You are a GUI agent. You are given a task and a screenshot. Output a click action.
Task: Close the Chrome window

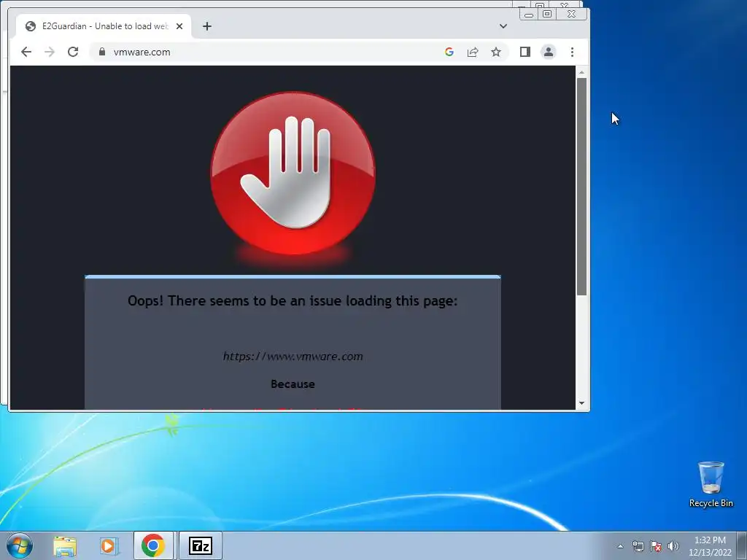point(571,15)
